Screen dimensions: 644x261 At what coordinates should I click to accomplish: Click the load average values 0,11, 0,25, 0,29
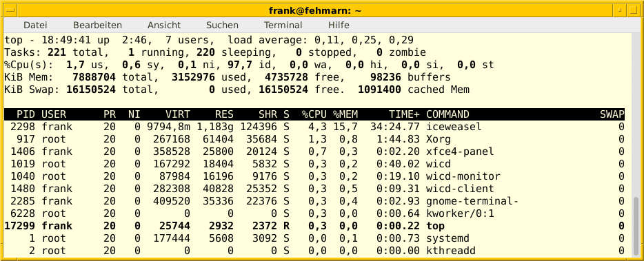(364, 40)
